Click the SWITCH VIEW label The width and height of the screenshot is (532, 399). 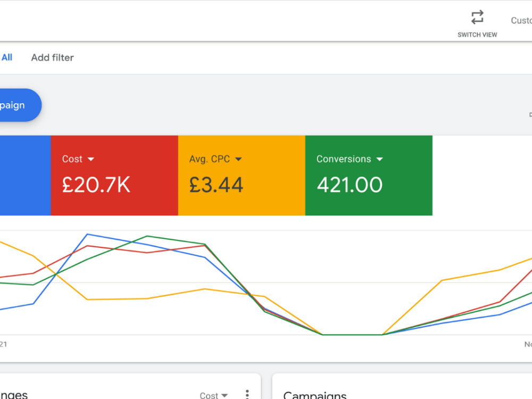[477, 35]
